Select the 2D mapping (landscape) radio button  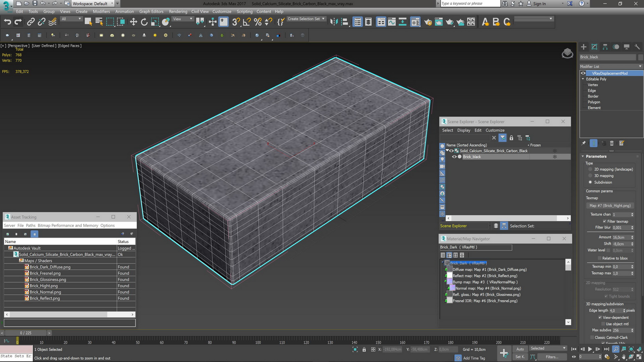tap(590, 170)
